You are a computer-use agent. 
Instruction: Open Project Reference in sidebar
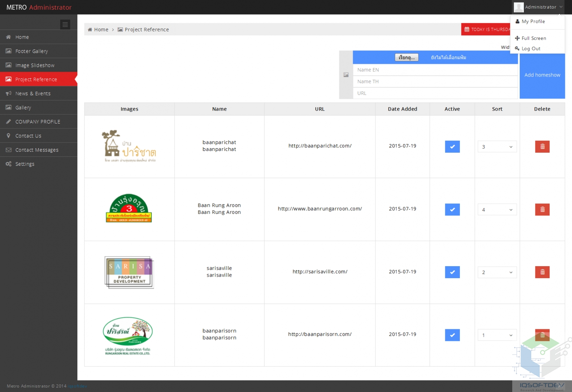pyautogui.click(x=38, y=79)
